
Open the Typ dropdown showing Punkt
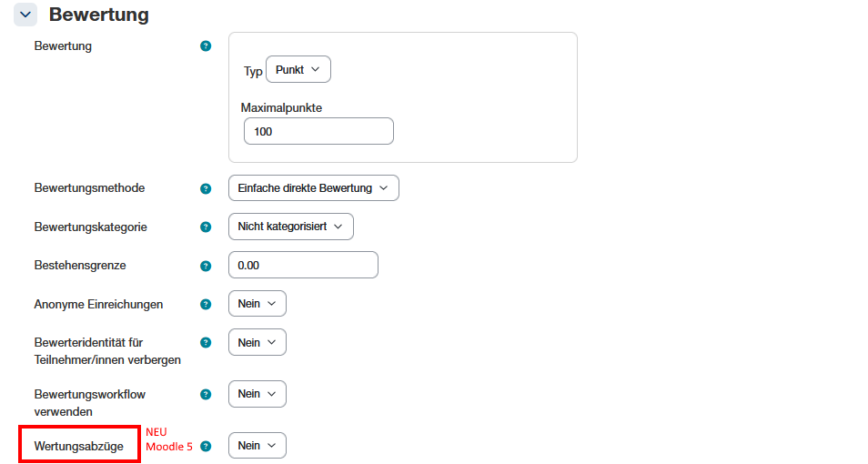click(298, 70)
